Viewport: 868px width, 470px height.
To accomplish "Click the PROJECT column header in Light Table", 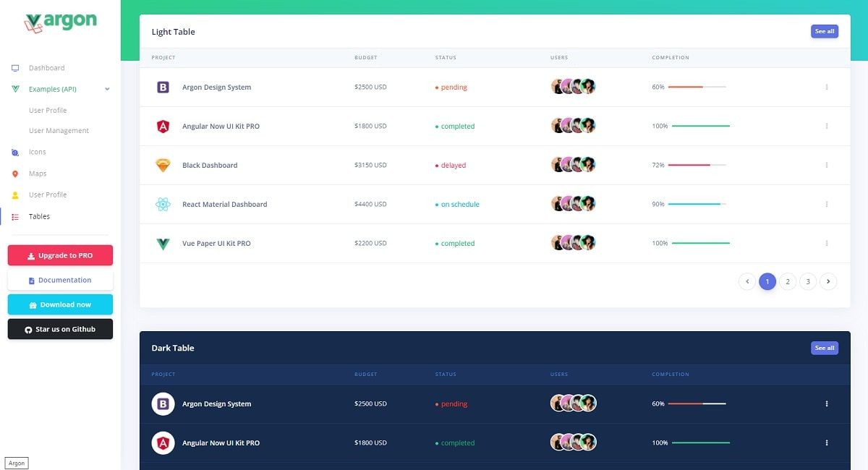I will pyautogui.click(x=163, y=58).
